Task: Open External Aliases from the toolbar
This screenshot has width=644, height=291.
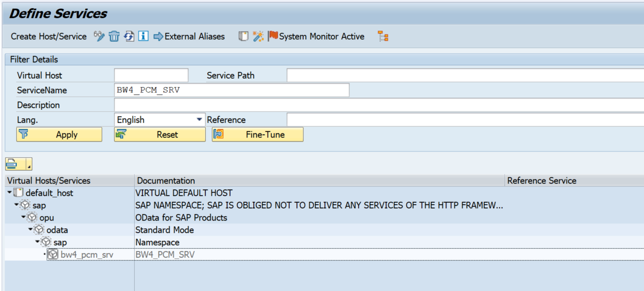Action: coord(189,36)
